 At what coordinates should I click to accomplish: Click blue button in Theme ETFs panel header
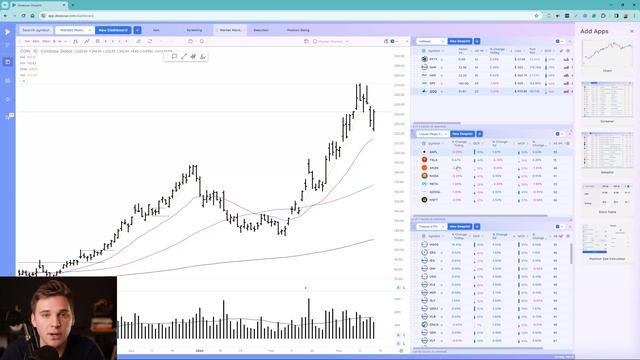click(x=460, y=227)
